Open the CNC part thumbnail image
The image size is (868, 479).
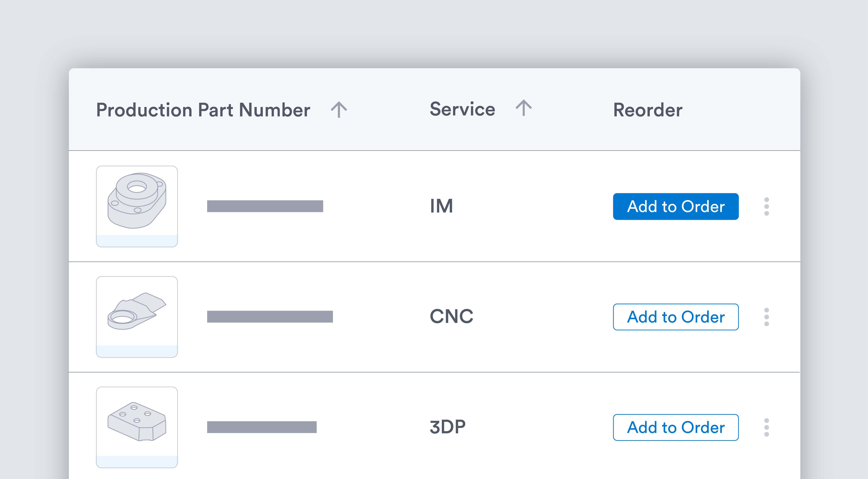click(x=137, y=316)
